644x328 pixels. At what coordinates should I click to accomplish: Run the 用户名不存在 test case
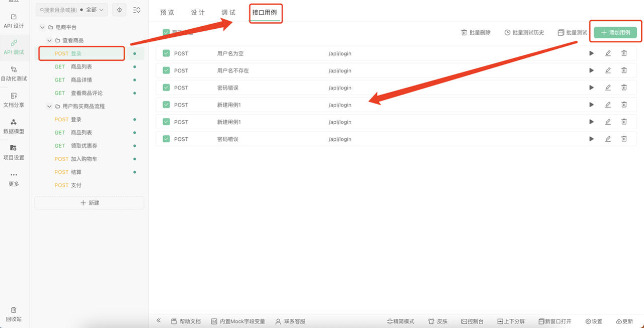(x=592, y=70)
